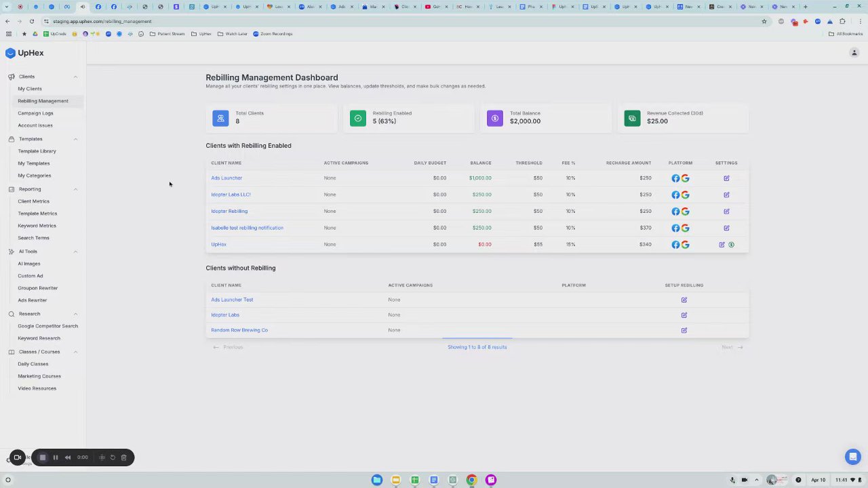Bookmark this page with star icon

click(x=764, y=21)
